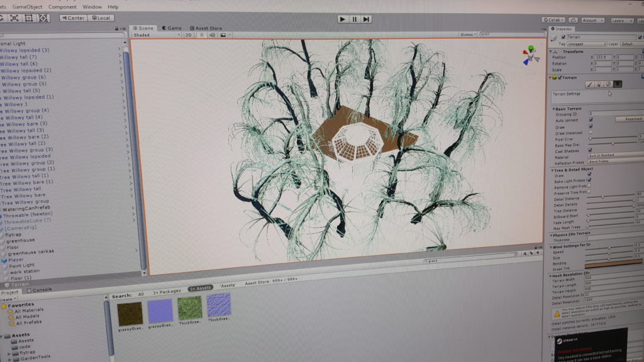Click the scene orientation gizmo
Image resolution: width=644 pixels, height=362 pixels.
pyautogui.click(x=531, y=56)
